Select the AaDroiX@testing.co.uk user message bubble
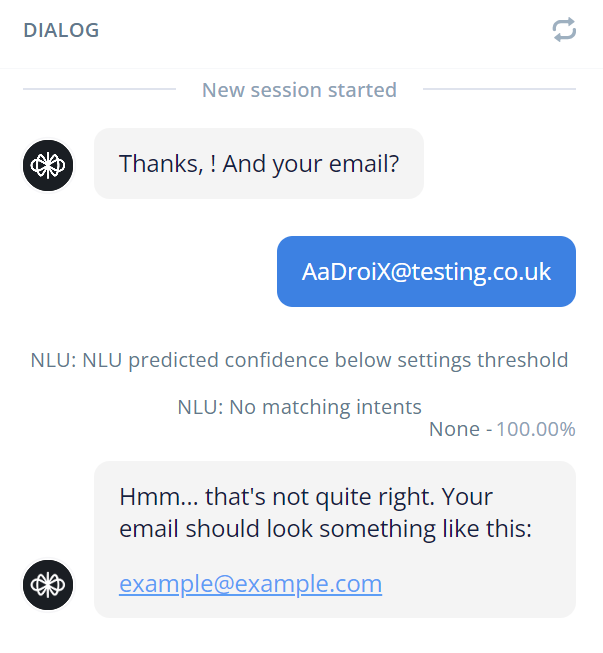Viewport: 603px width, 653px height. tap(426, 272)
